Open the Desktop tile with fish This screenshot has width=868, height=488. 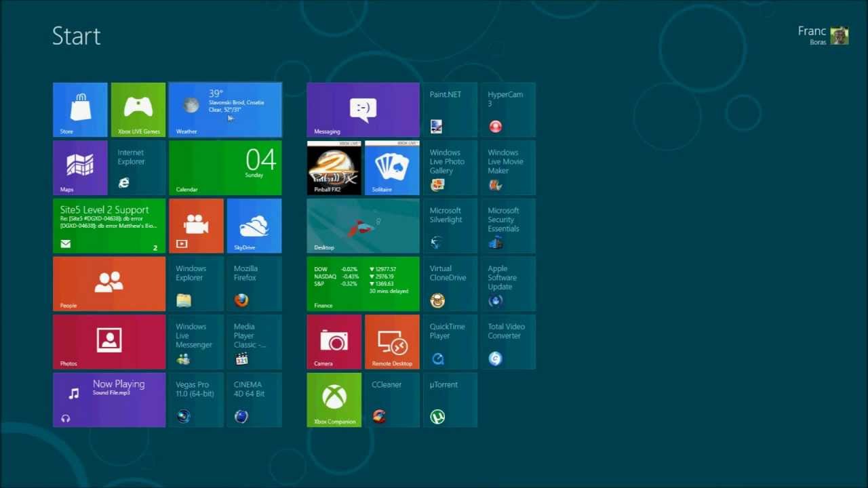coord(363,226)
